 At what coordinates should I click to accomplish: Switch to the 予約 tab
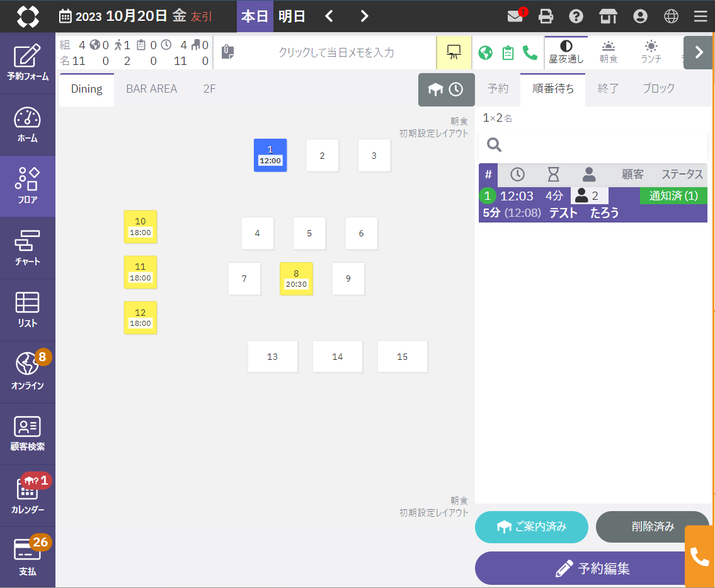pyautogui.click(x=498, y=89)
